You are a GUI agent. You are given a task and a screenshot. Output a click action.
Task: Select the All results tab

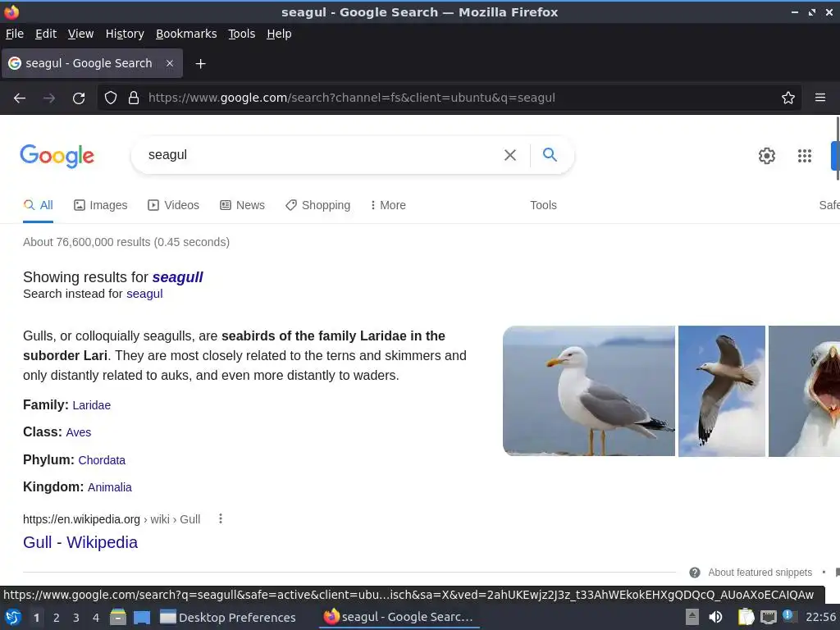click(38, 205)
